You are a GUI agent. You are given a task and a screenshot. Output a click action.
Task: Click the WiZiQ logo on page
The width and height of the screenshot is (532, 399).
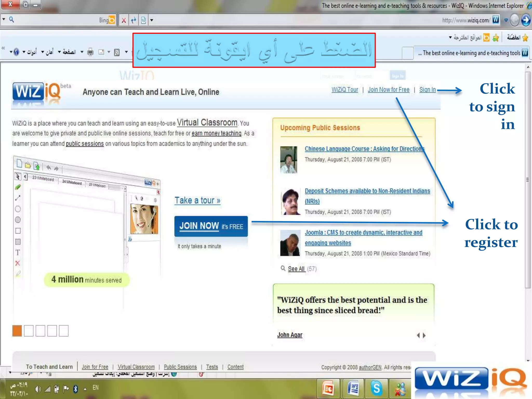pyautogui.click(x=36, y=92)
